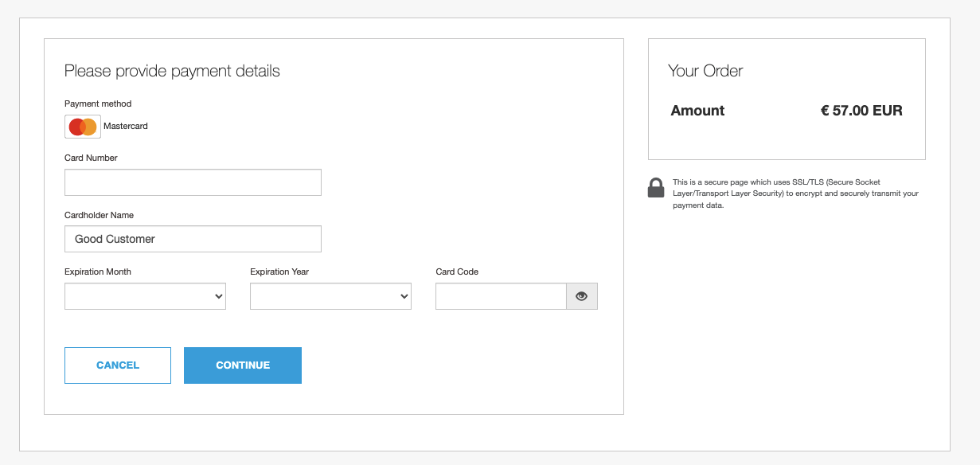
Task: Toggle card code visibility with eye icon
Action: (x=581, y=296)
